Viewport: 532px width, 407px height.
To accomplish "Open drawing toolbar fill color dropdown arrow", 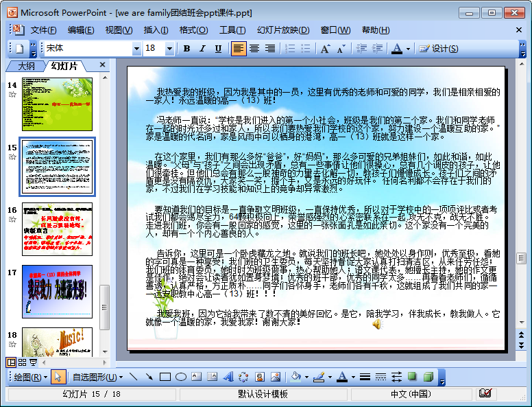I will point(306,377).
